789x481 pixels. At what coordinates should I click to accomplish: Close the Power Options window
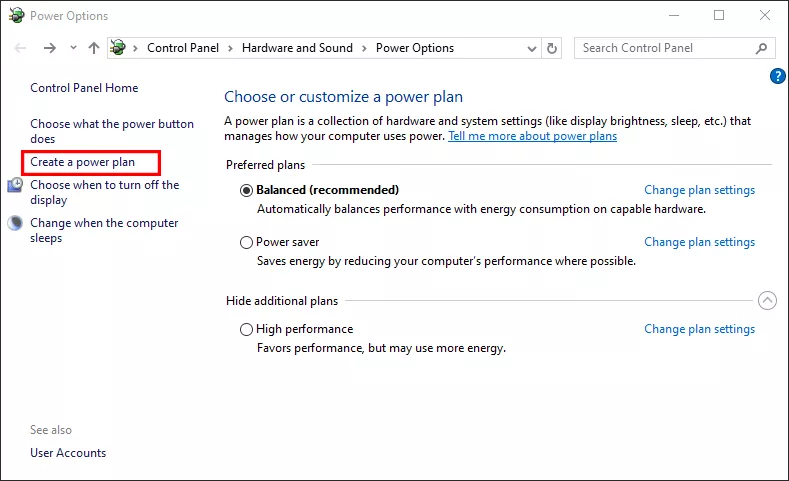765,16
